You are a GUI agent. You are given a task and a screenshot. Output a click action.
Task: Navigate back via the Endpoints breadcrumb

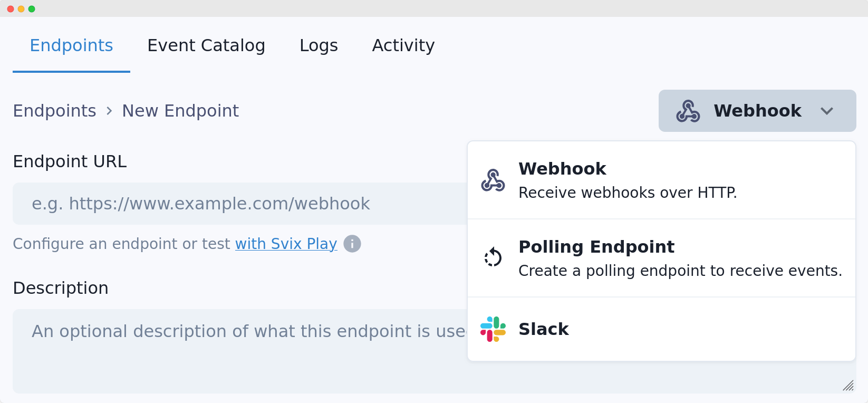(54, 111)
